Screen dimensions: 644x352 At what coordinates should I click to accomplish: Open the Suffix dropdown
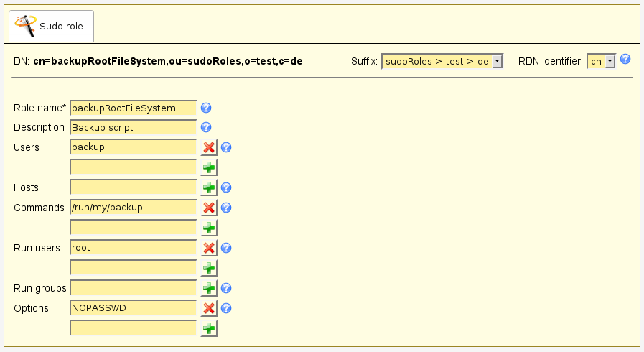pos(443,62)
